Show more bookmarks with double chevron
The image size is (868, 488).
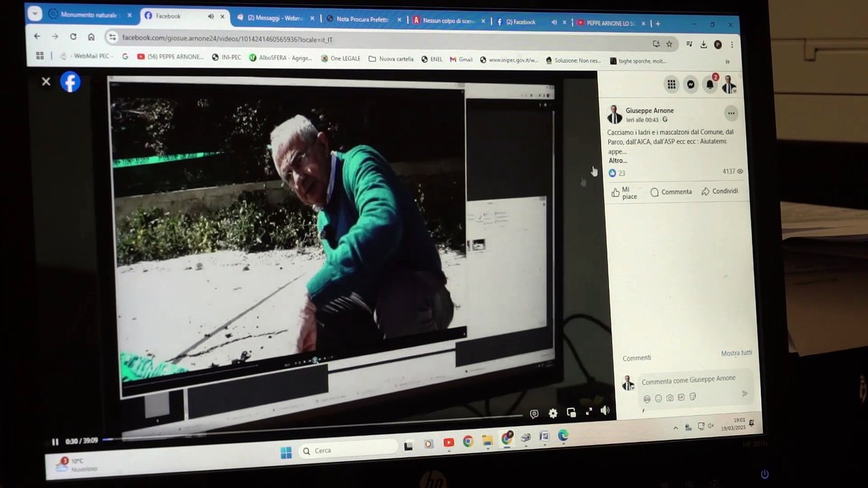click(x=727, y=62)
